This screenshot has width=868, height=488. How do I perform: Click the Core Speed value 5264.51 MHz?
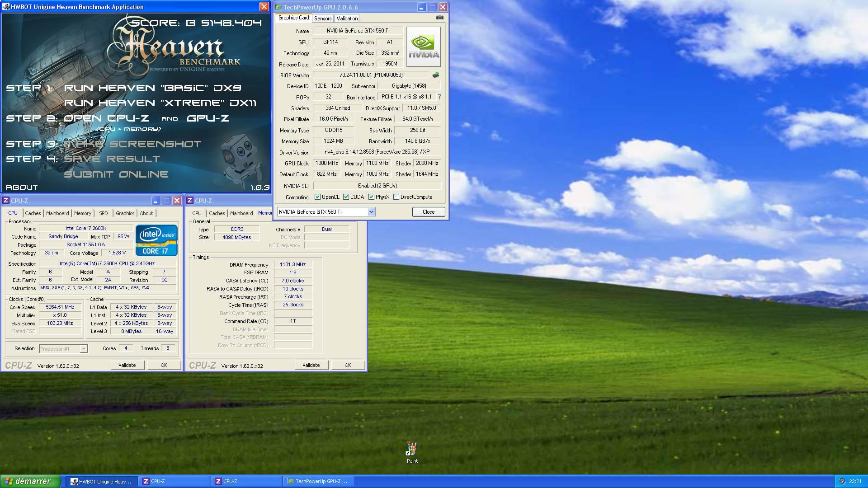click(60, 307)
